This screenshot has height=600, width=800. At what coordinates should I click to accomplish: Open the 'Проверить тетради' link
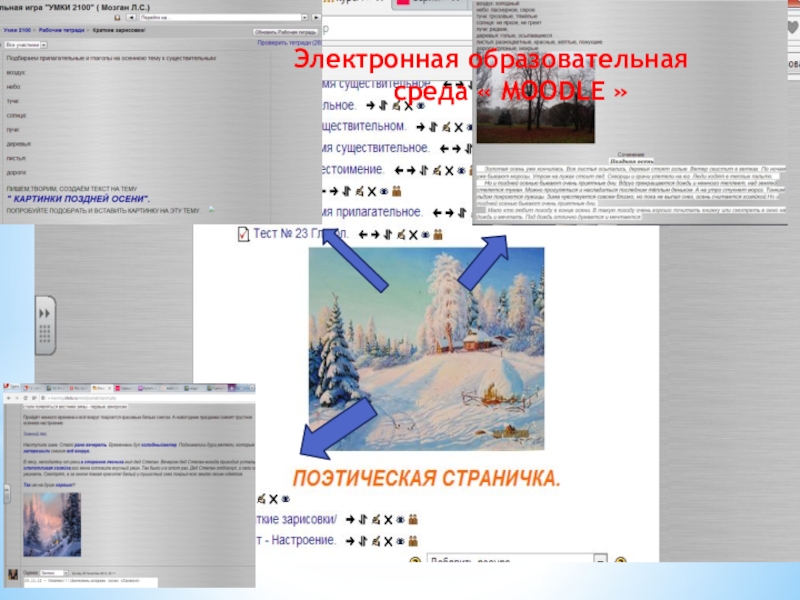(289, 43)
